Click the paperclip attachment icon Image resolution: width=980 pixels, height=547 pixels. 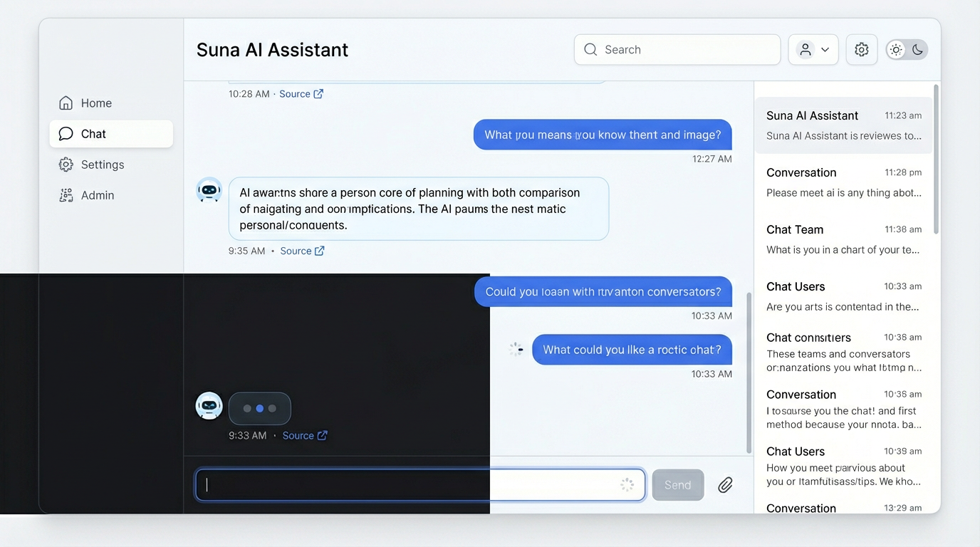(x=725, y=485)
